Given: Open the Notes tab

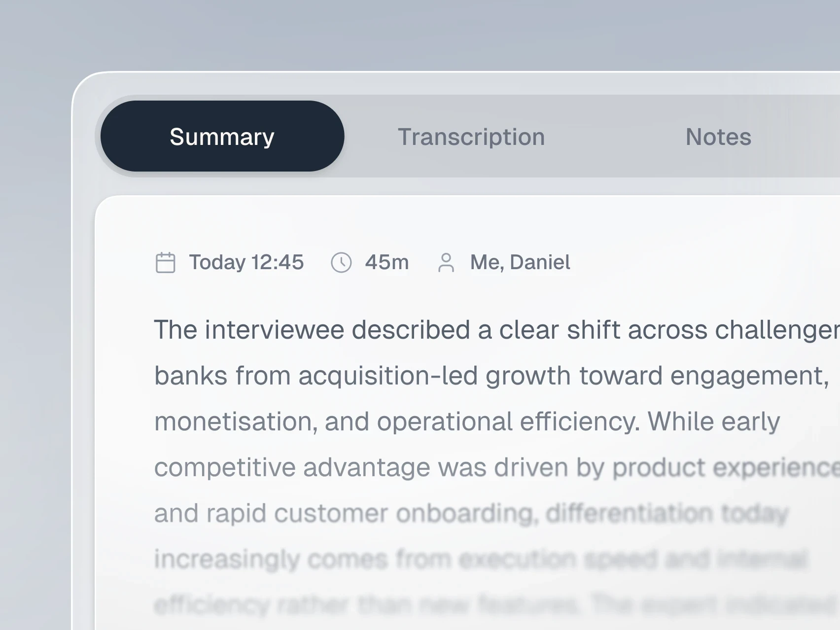Looking at the screenshot, I should [x=718, y=137].
